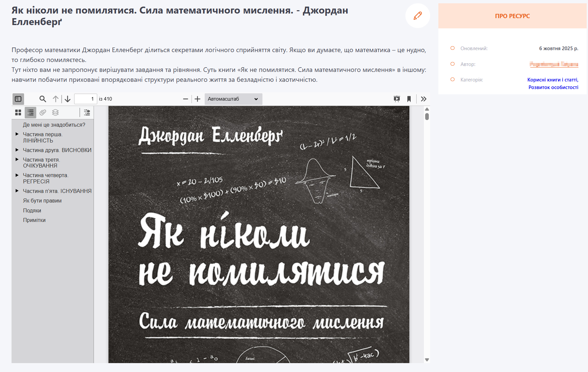Expand Частина п'ята. ІСНУВАННЯ outline section
The height and width of the screenshot is (372, 588).
coord(17,191)
